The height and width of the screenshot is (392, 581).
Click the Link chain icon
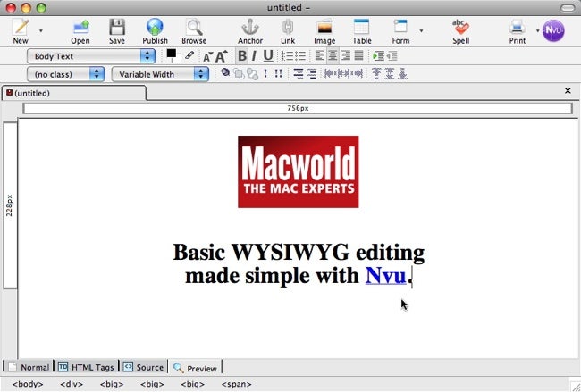point(288,28)
